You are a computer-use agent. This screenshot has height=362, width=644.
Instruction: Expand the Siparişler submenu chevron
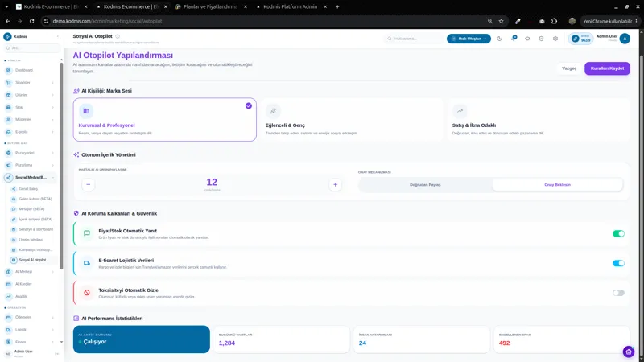click(x=53, y=83)
